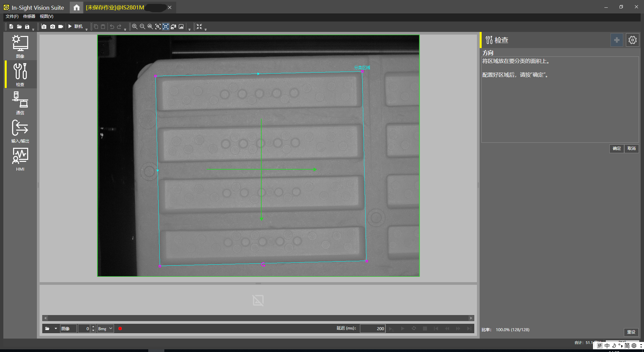644x352 pixels.
Task: Click the paste toolbar icon
Action: point(103,27)
